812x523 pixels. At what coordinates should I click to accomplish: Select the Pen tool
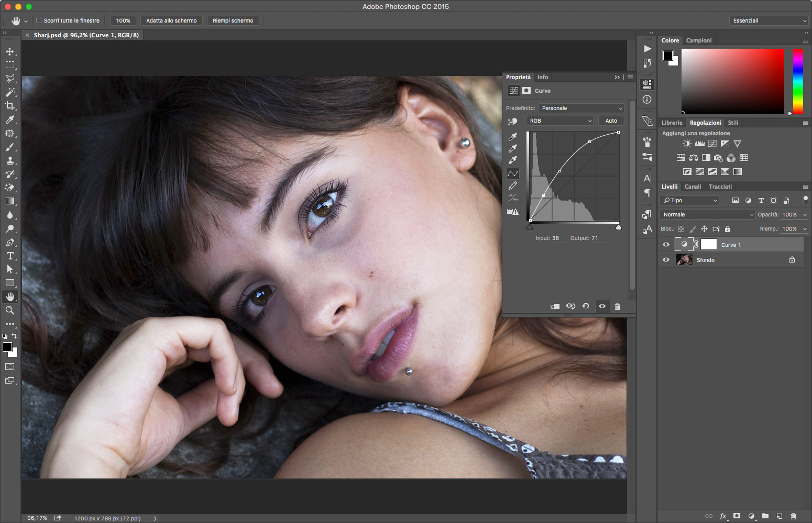(10, 242)
